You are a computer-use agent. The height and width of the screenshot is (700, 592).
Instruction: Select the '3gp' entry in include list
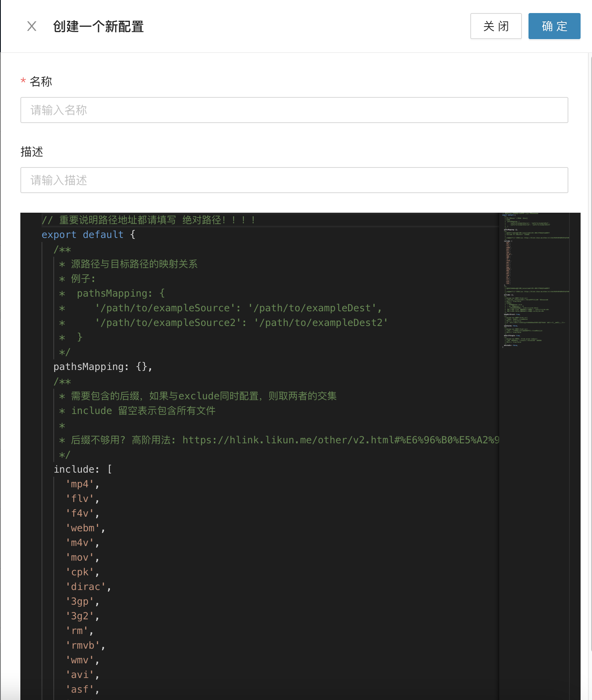point(83,601)
